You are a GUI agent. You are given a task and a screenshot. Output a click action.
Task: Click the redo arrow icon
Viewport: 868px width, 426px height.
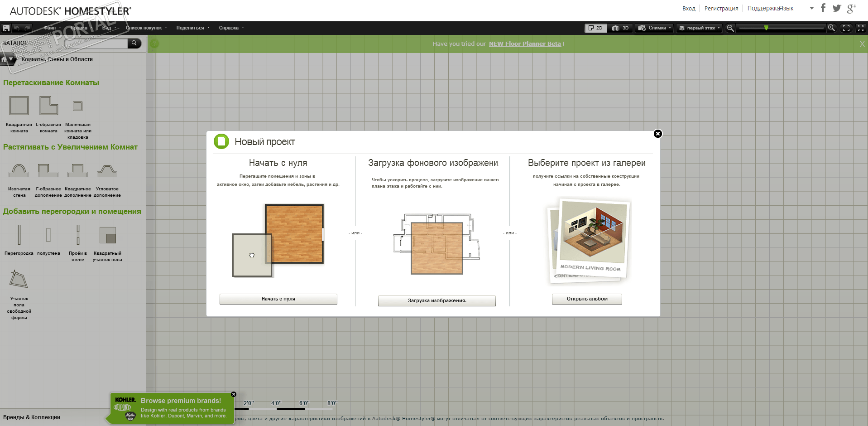[x=28, y=28]
